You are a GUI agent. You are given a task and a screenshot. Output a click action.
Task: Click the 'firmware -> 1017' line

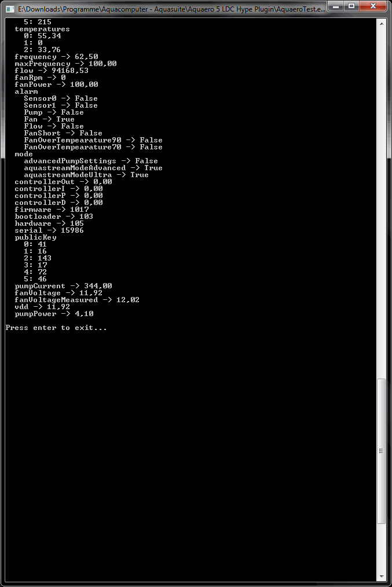[x=52, y=210]
